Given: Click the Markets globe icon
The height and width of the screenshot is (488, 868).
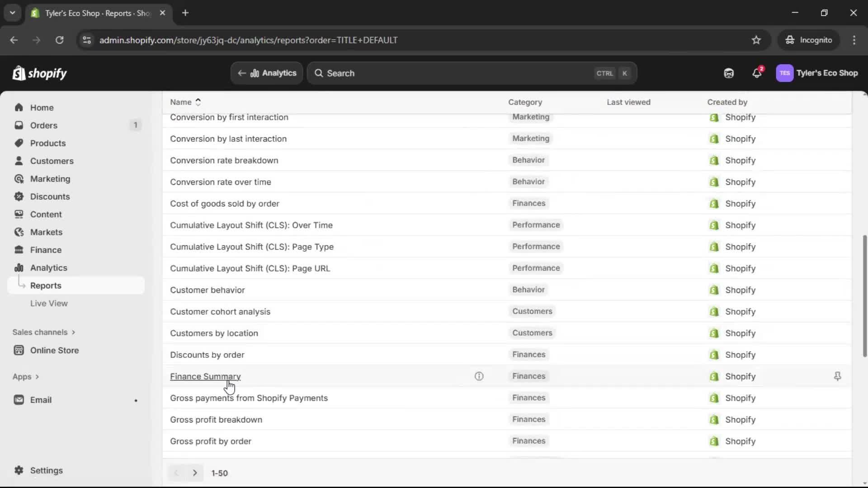Looking at the screenshot, I should point(19,232).
